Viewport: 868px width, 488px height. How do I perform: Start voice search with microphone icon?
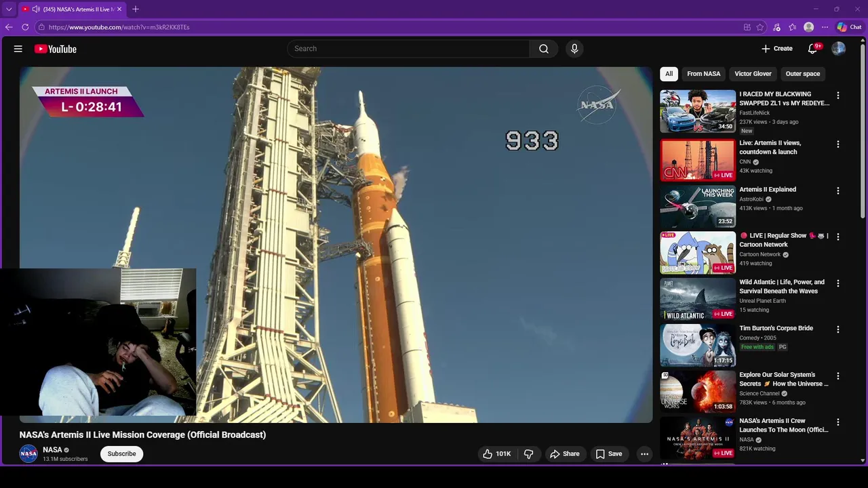[574, 49]
